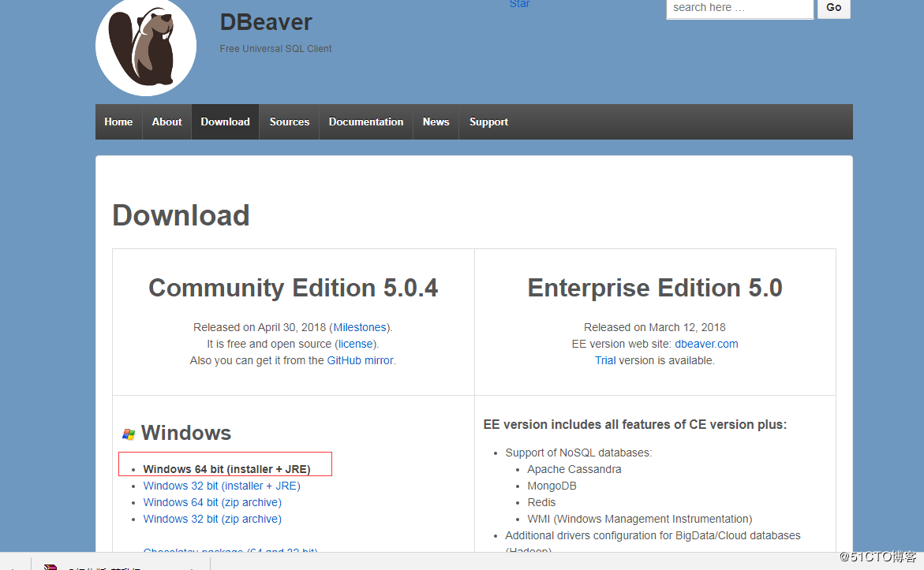Screen dimensions: 924x570
Task: Visit the GitHub mirror link
Action: click(360, 360)
